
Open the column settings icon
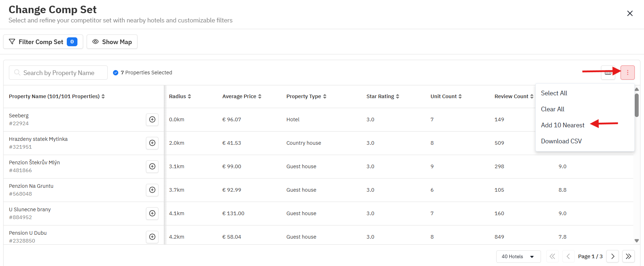point(607,73)
